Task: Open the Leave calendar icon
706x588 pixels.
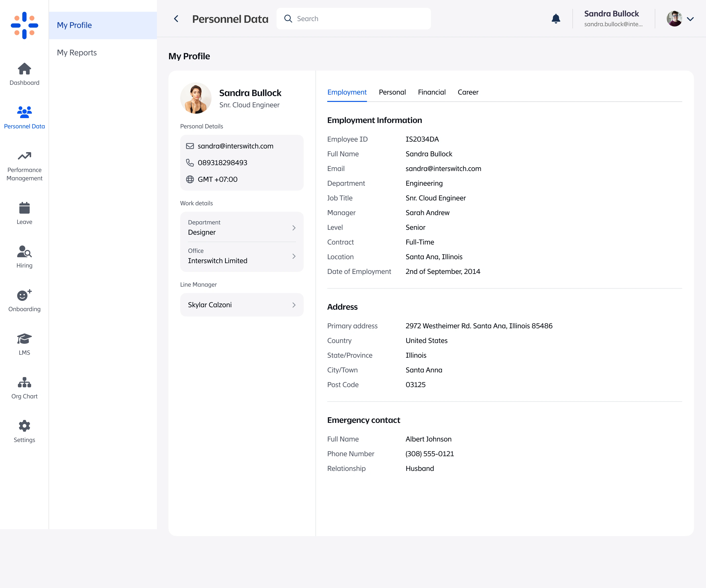Action: (x=24, y=208)
